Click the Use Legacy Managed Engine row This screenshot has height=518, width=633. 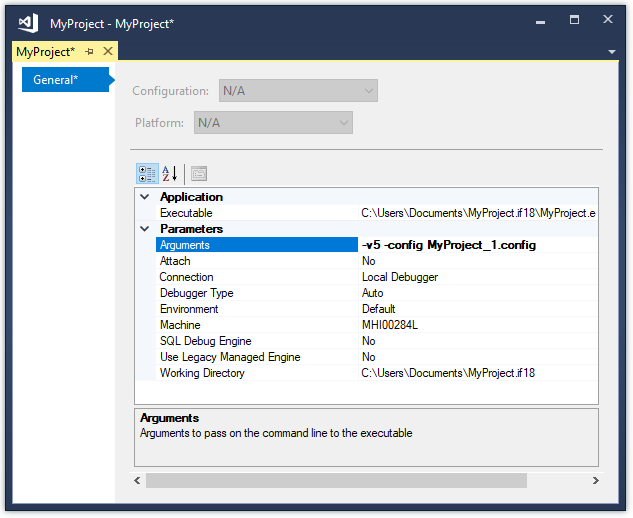click(x=230, y=357)
